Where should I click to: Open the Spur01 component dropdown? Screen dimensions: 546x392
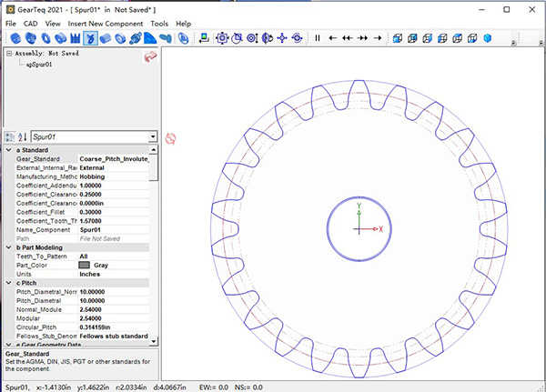pos(154,136)
